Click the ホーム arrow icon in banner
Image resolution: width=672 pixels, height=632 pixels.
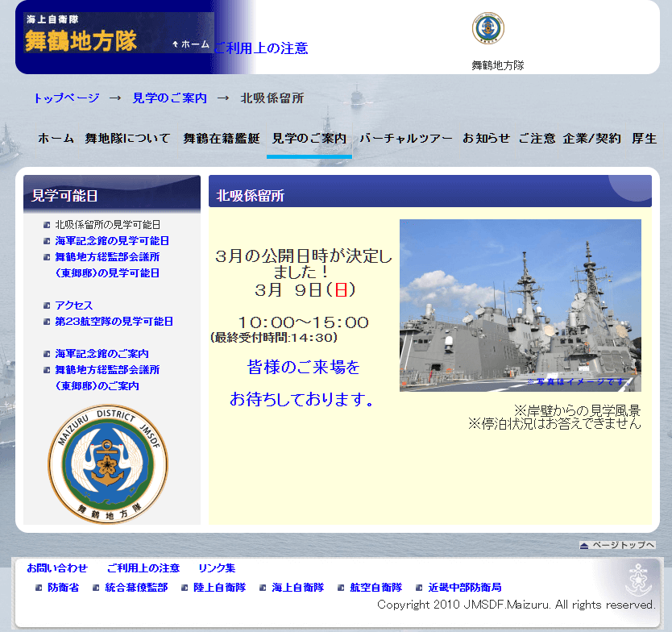coord(176,44)
